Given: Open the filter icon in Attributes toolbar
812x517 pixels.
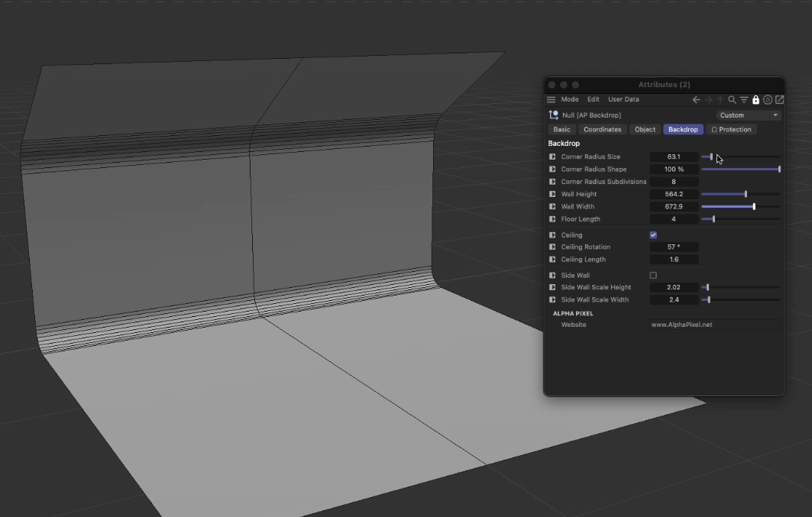Looking at the screenshot, I should pyautogui.click(x=744, y=100).
